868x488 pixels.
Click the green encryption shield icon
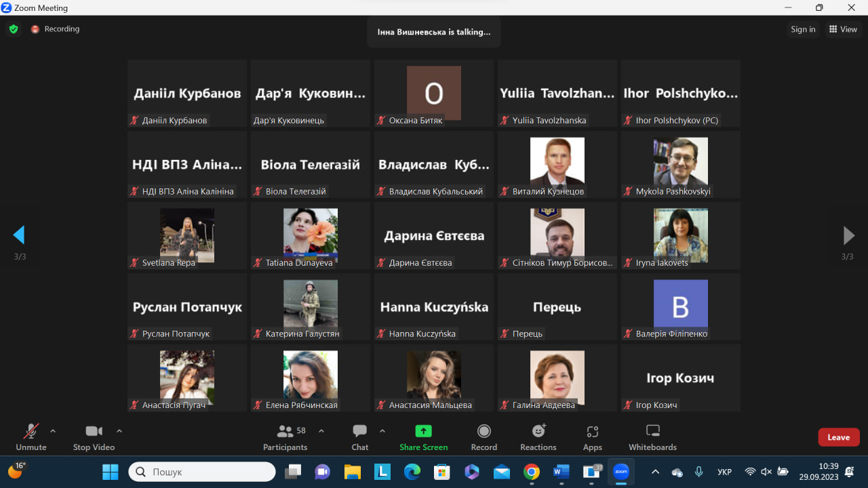(13, 29)
